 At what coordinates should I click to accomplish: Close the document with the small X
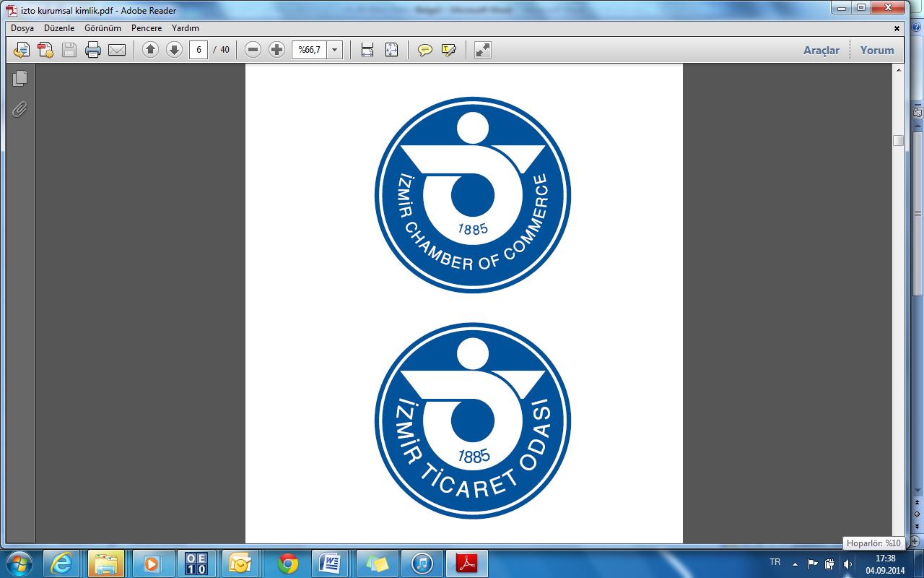[897, 29]
